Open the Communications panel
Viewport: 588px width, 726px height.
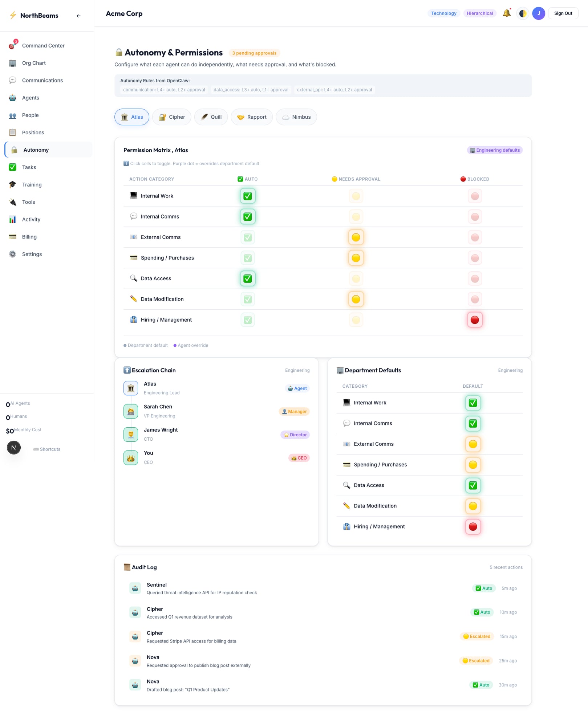click(x=42, y=80)
